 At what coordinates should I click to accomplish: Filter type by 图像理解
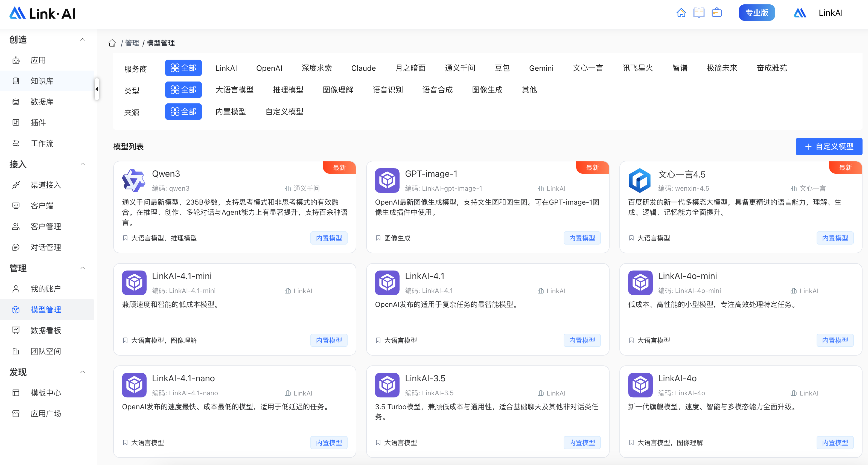[x=338, y=90]
